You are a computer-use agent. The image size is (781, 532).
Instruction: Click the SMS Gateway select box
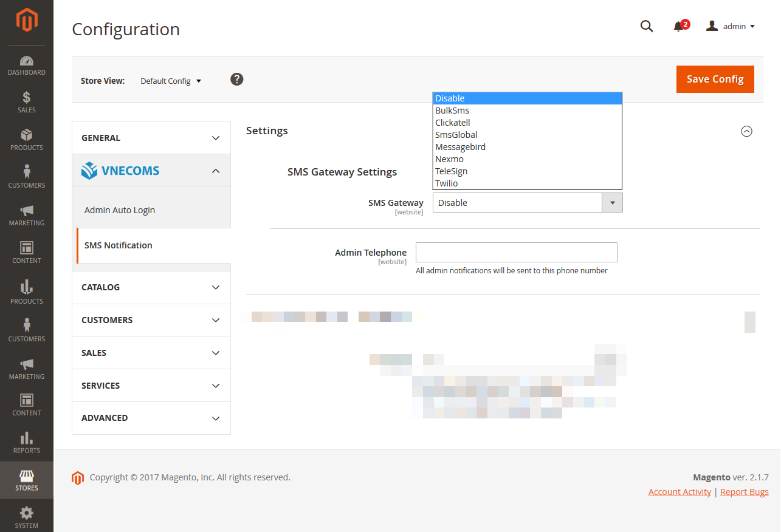point(528,203)
